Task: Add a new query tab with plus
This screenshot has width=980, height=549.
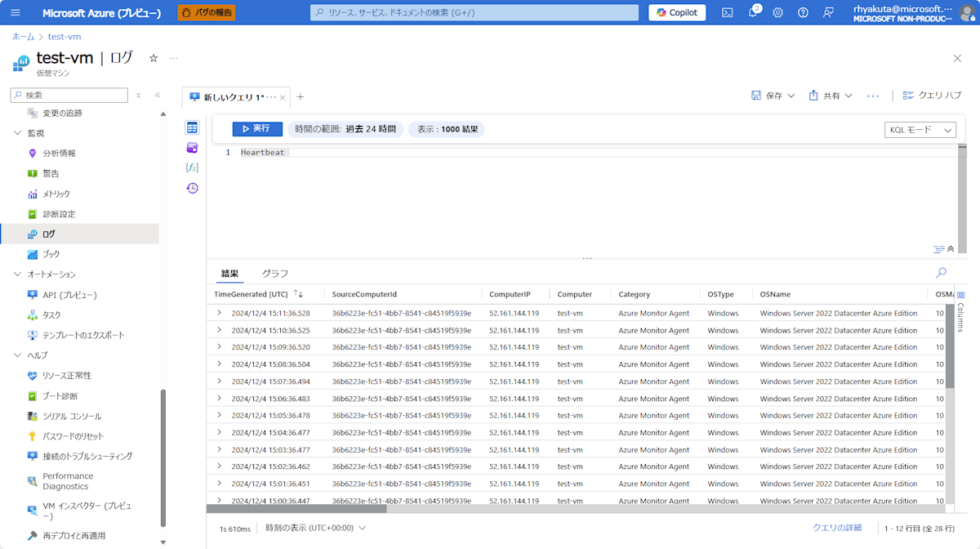Action: 300,96
